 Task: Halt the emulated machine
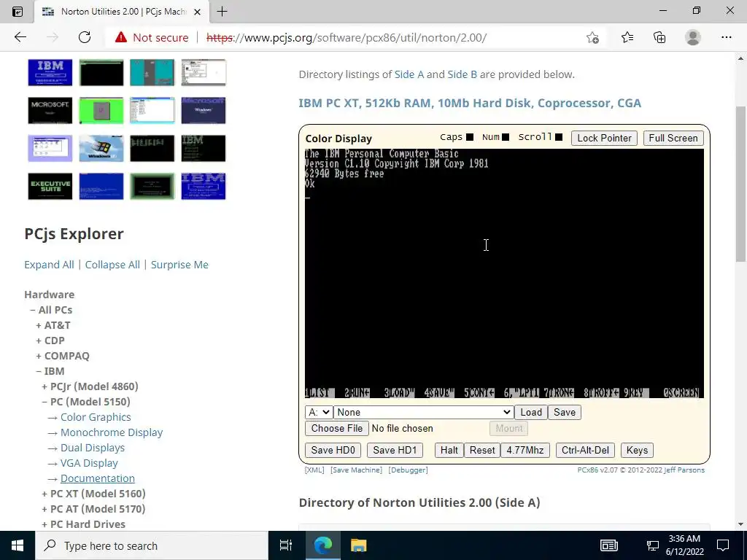click(449, 450)
